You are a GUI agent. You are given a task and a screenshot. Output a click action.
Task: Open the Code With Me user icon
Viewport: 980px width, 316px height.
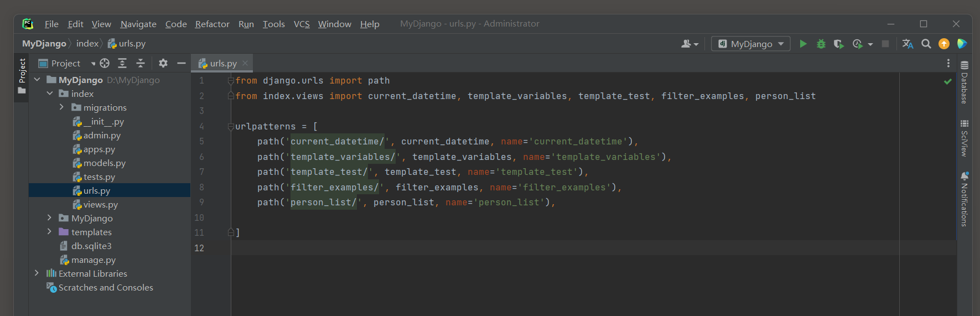tap(689, 44)
